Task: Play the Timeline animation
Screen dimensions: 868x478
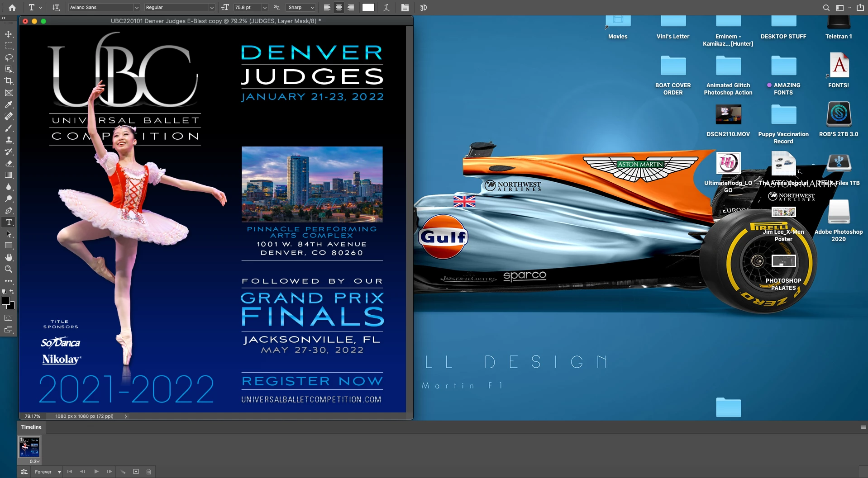Action: pos(96,472)
